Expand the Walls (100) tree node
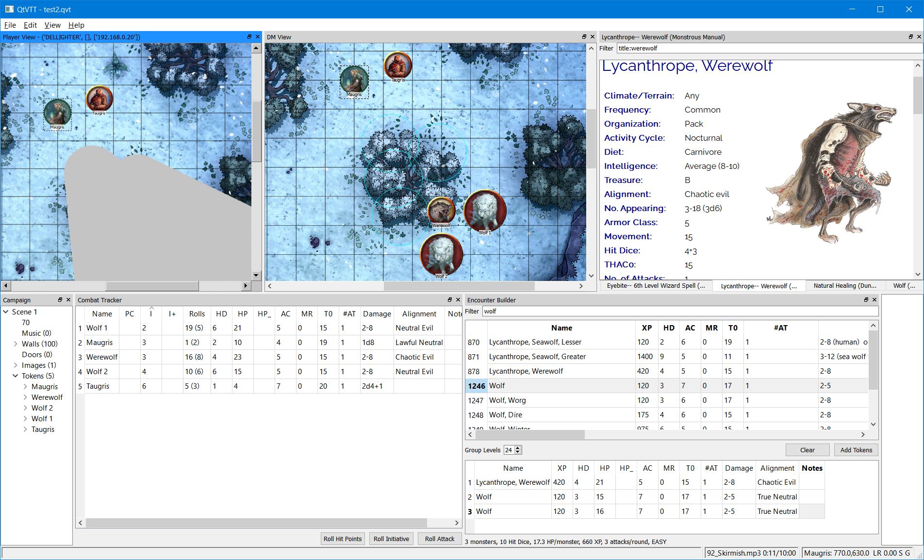The height and width of the screenshot is (560, 924). coord(16,344)
